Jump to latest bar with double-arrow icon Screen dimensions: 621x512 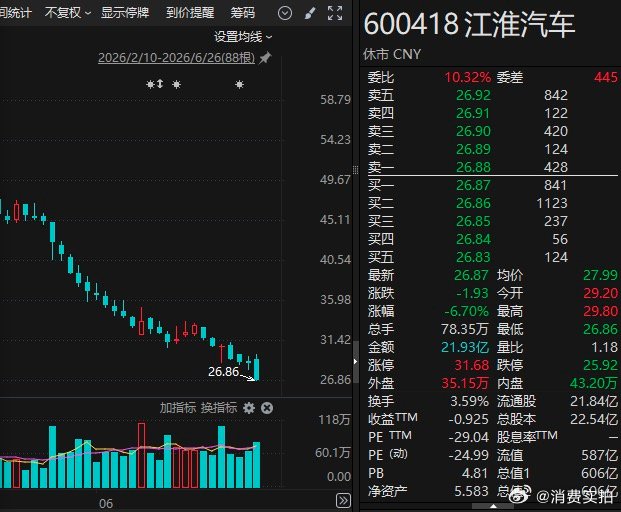(343, 501)
